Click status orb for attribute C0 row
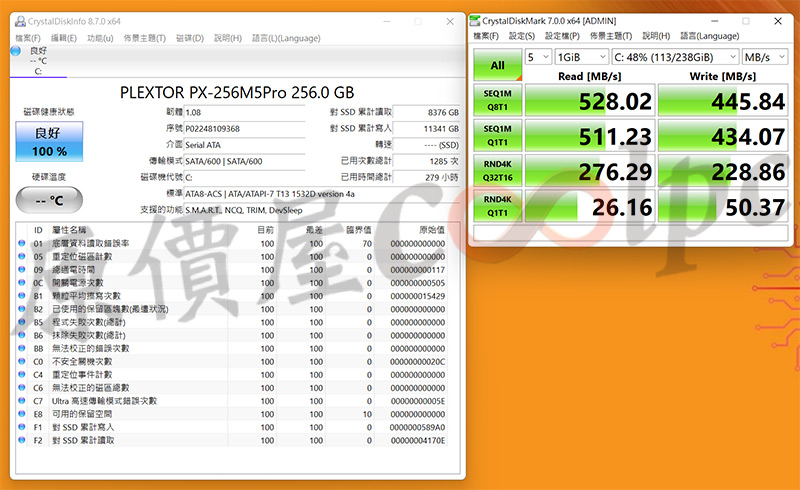 [x=21, y=361]
